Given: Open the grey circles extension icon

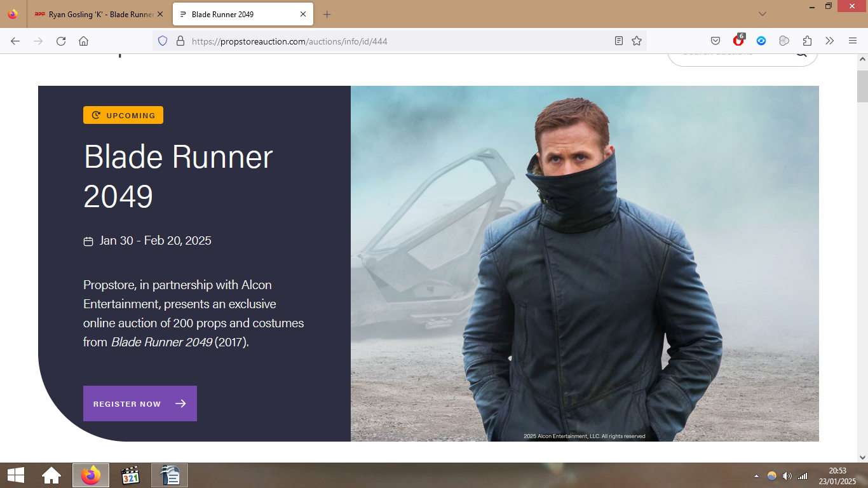Looking at the screenshot, I should coord(784,41).
